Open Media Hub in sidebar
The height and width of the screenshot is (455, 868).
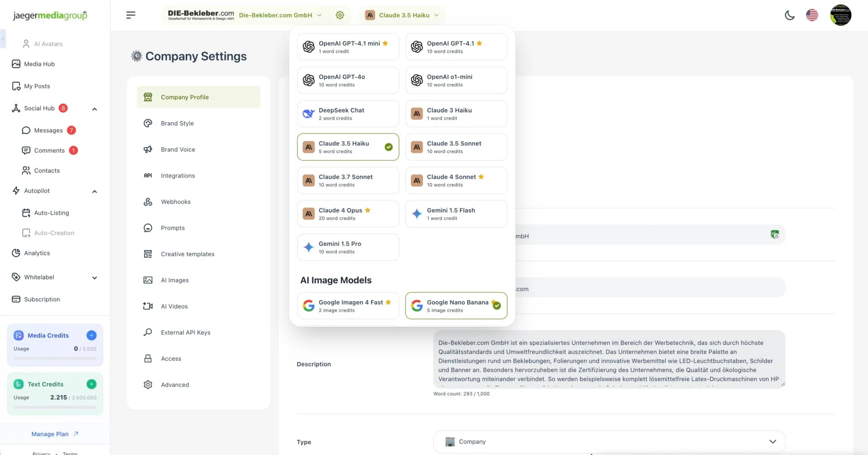coord(39,64)
